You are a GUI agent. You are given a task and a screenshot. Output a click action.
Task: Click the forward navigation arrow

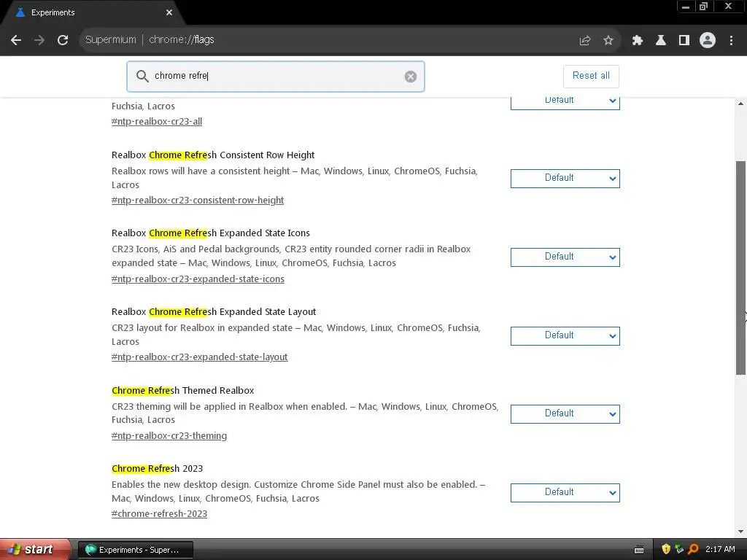(x=39, y=40)
